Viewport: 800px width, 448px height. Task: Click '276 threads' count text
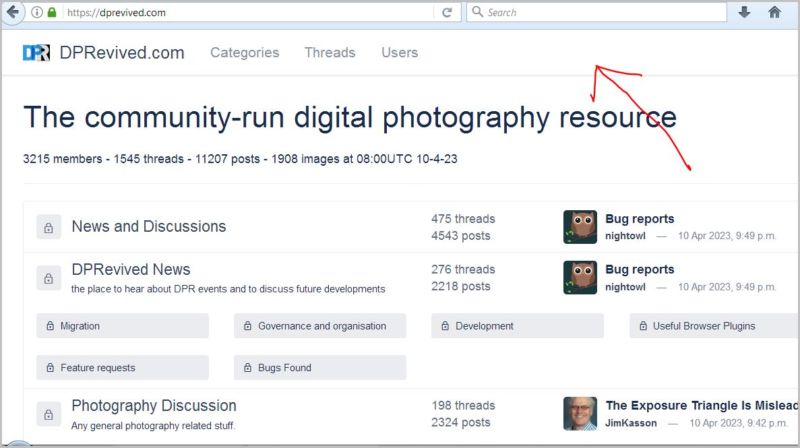(x=463, y=269)
